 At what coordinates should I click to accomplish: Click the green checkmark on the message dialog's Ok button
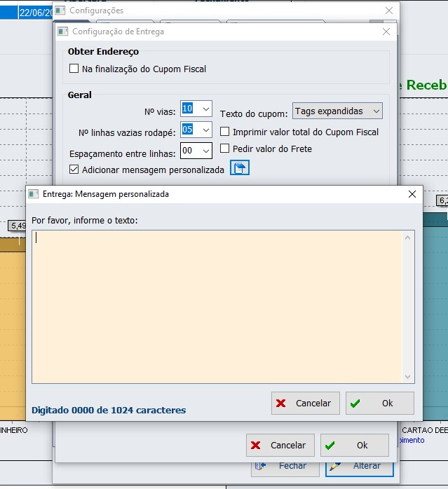(x=355, y=404)
